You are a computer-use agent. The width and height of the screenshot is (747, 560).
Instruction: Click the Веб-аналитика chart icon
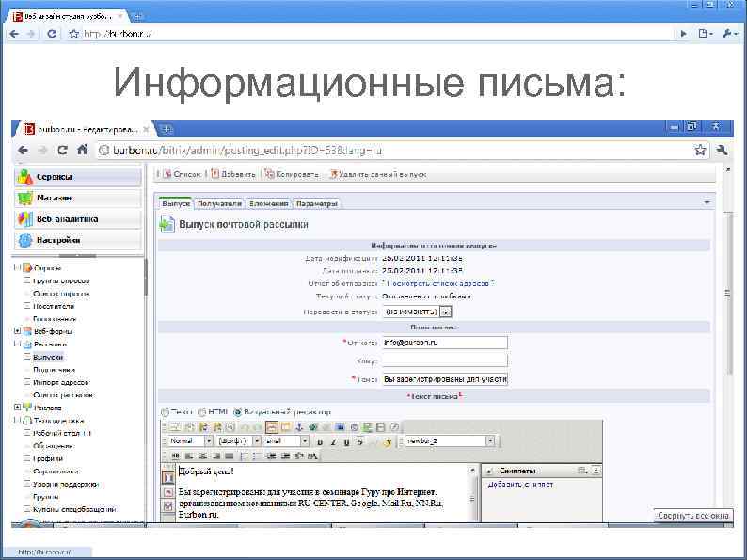tap(24, 219)
